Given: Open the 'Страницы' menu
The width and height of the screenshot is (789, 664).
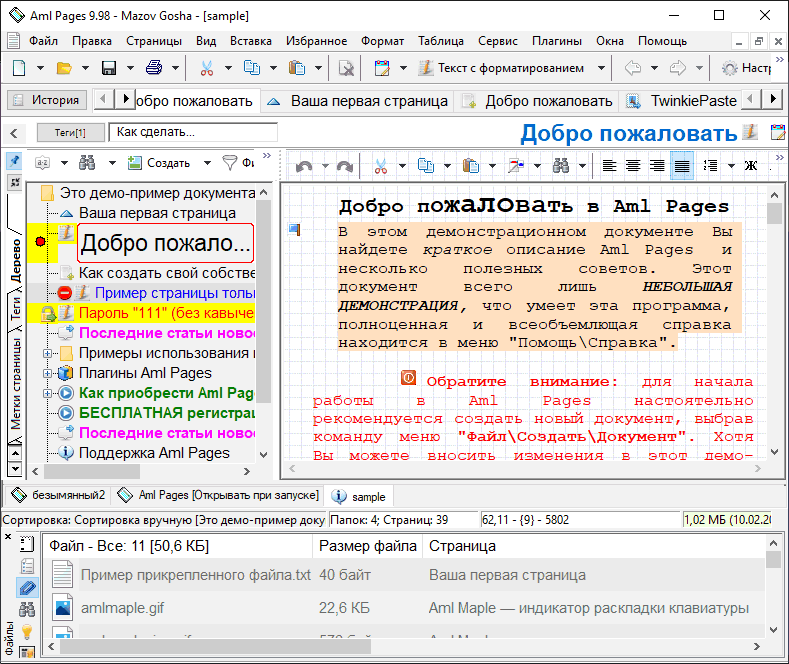Looking at the screenshot, I should (154, 41).
